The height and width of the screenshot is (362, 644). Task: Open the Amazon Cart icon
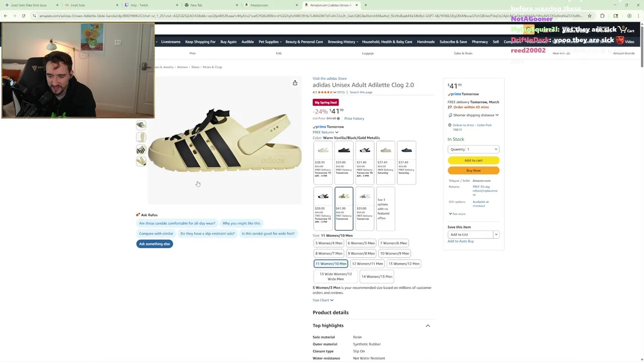click(626, 30)
